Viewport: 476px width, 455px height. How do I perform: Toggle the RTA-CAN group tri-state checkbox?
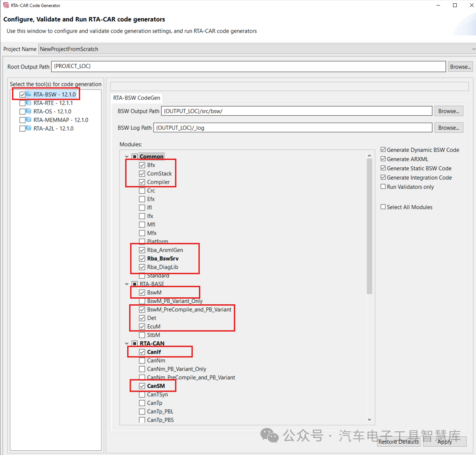135,343
